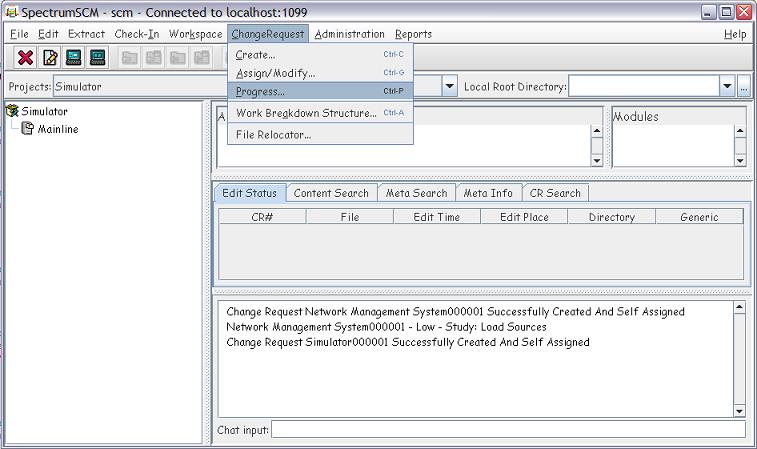Image resolution: width=757 pixels, height=449 pixels.
Task: Click the Simulator project tree icon
Action: [x=12, y=111]
